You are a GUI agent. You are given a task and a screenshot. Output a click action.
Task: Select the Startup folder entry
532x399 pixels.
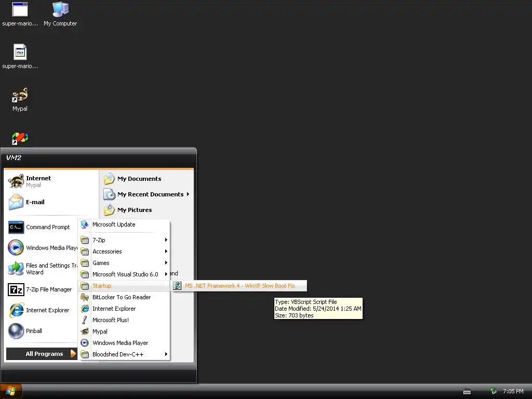tap(124, 286)
